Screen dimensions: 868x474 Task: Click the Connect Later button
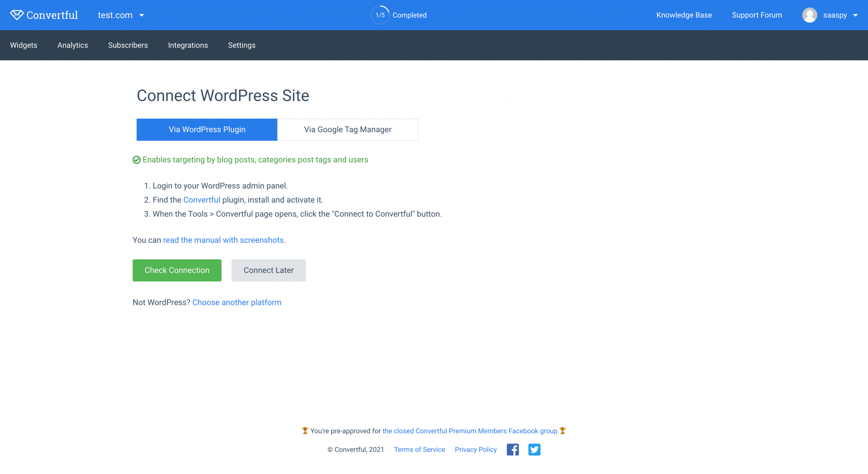(268, 270)
